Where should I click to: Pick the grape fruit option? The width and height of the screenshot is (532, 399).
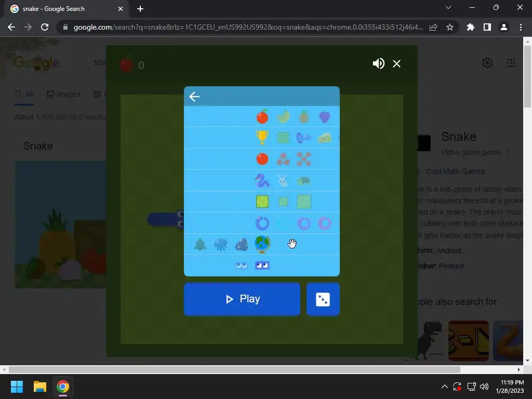click(325, 117)
